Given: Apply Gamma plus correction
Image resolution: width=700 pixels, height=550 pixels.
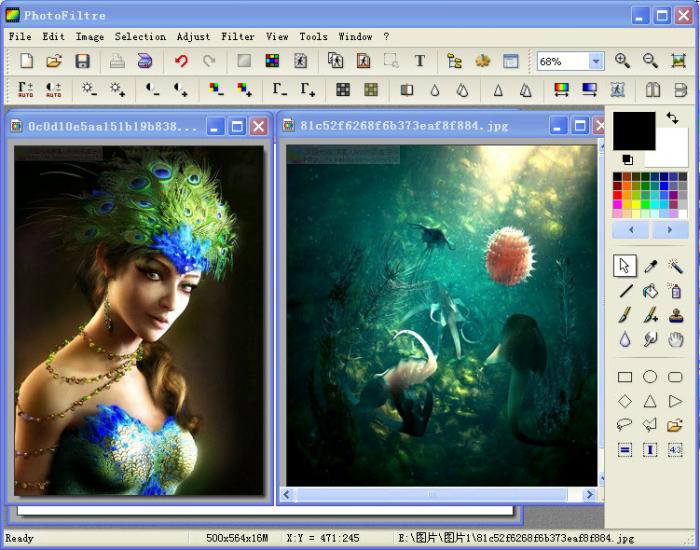Looking at the screenshot, I should 308,90.
